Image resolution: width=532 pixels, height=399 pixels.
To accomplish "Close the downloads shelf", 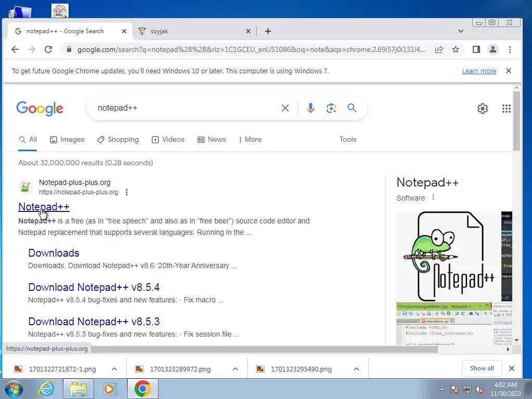I will tap(512, 368).
